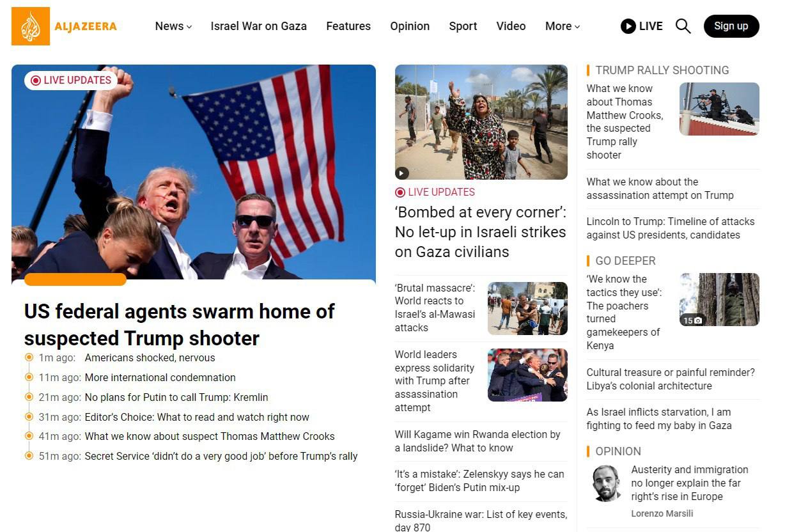Open Israel War on Gaza section
792x532 pixels.
click(259, 26)
